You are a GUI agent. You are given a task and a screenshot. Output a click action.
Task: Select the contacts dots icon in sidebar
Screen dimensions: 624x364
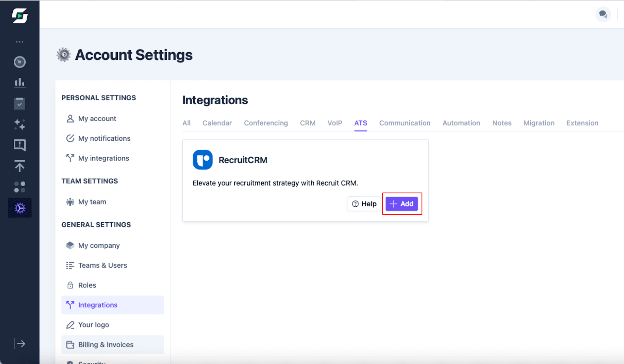pos(19,187)
